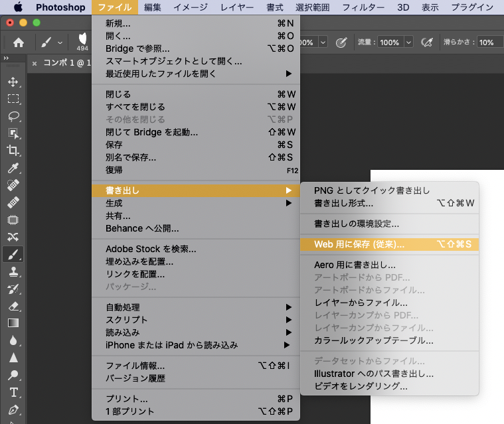Select the Crop tool
The image size is (504, 424).
[x=13, y=151]
